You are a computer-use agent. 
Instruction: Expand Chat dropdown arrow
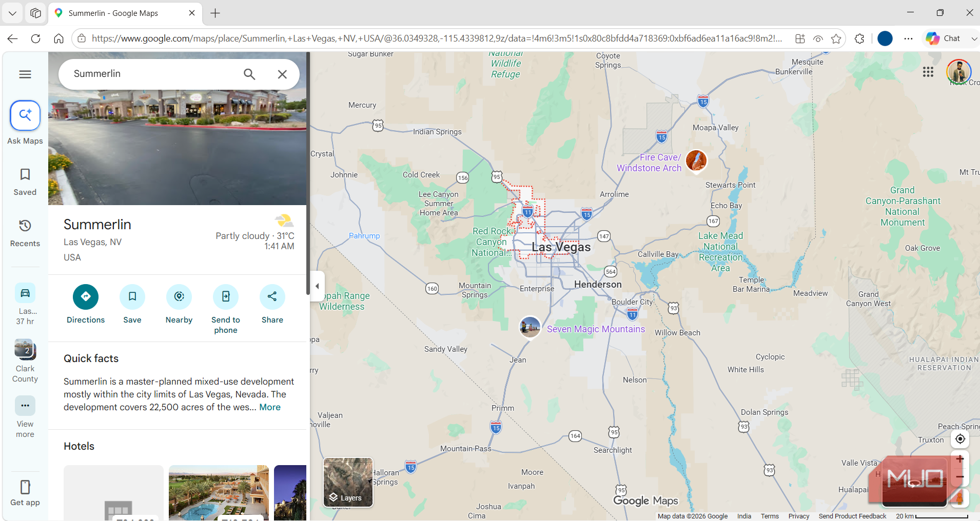click(x=973, y=38)
